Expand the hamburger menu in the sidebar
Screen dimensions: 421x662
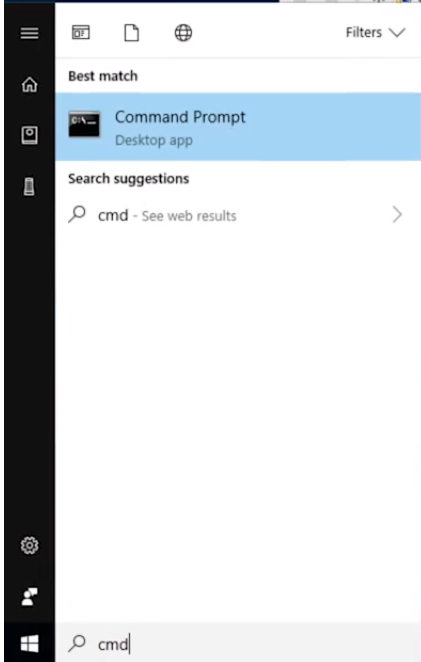[30, 33]
